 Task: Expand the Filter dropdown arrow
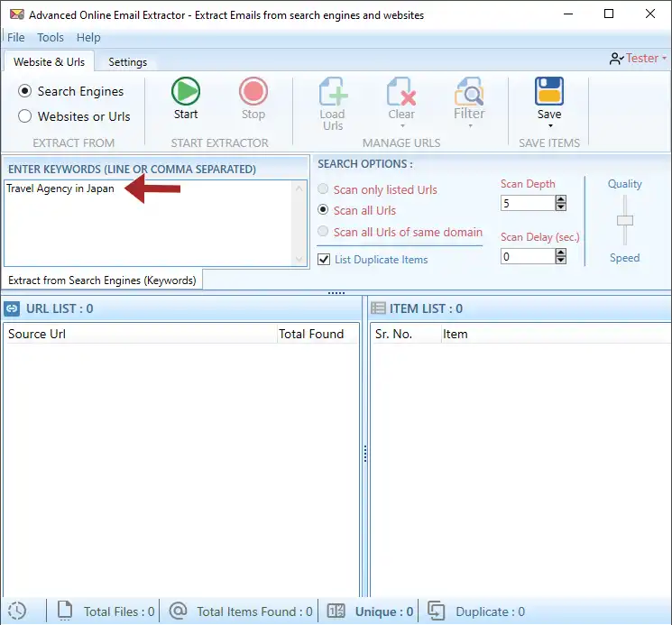470,126
